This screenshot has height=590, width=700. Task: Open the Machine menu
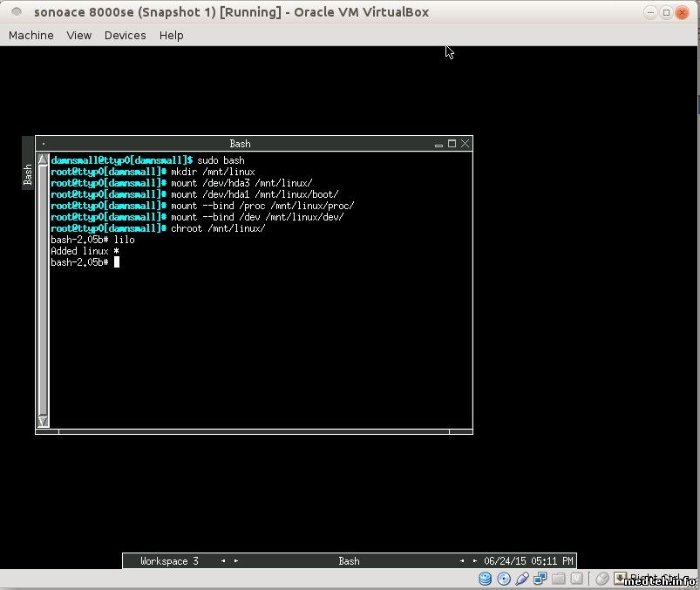(31, 36)
